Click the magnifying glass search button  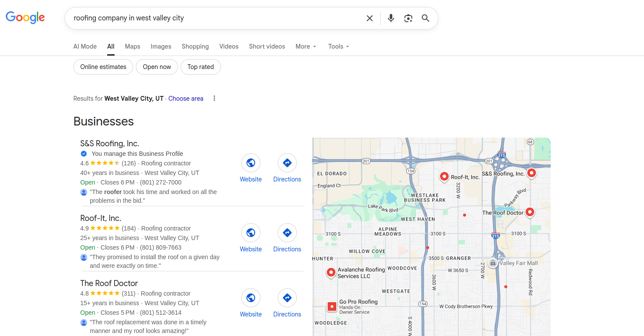tap(425, 18)
